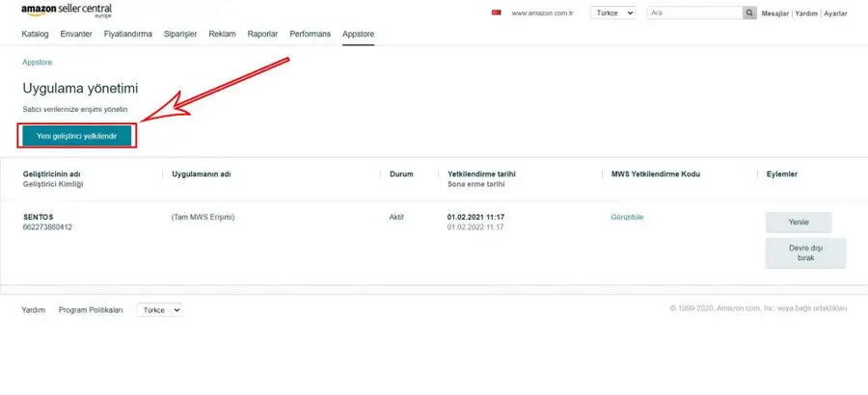Open the Performans menu
Screen dimensions: 868x395
click(x=310, y=34)
